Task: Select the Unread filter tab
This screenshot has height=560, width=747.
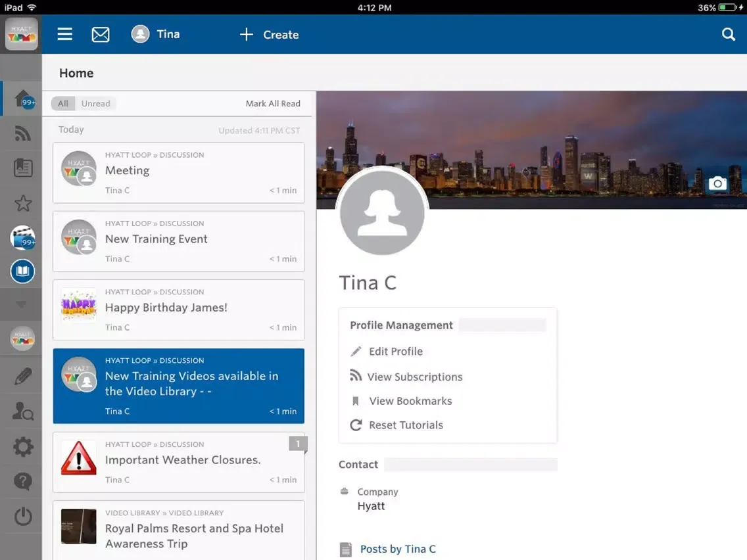Action: pos(95,103)
